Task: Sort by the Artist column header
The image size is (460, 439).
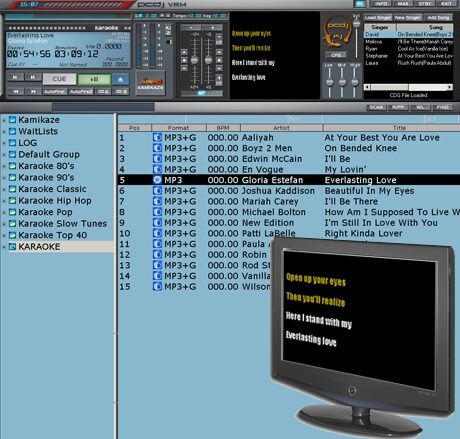Action: point(281,128)
